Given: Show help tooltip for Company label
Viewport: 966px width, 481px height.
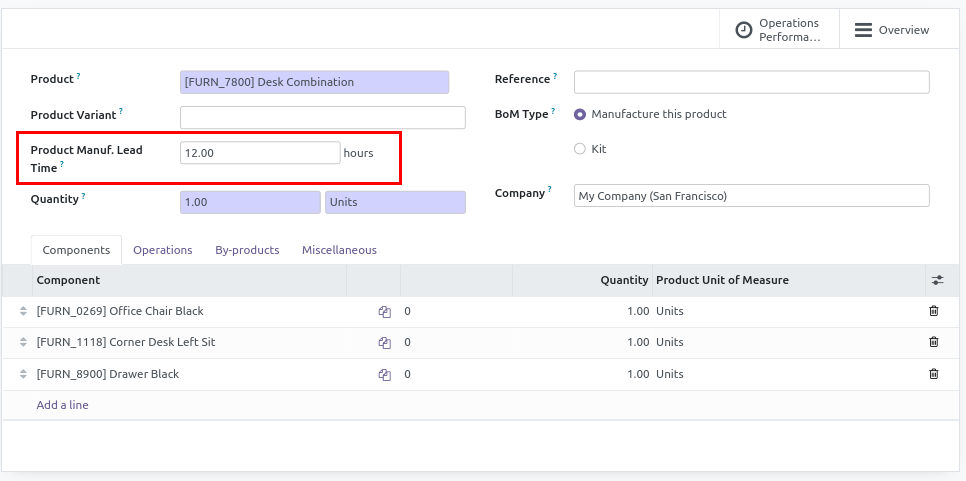Looking at the screenshot, I should click(x=550, y=189).
